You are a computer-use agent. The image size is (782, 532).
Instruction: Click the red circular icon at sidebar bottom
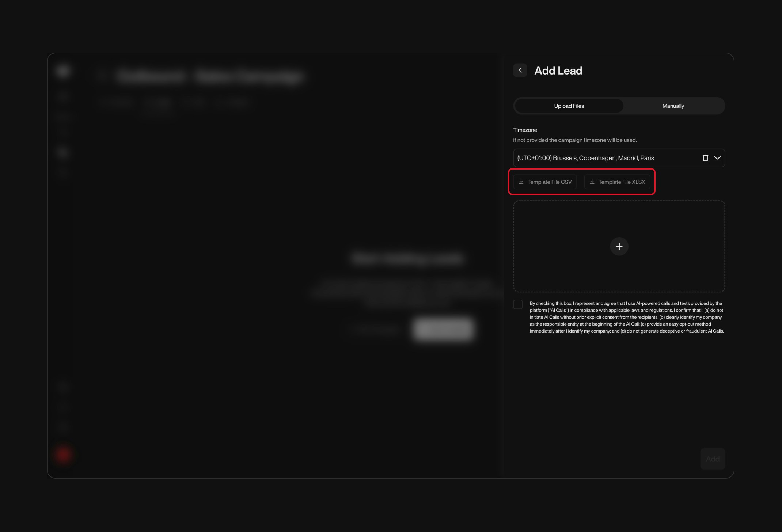pos(63,454)
